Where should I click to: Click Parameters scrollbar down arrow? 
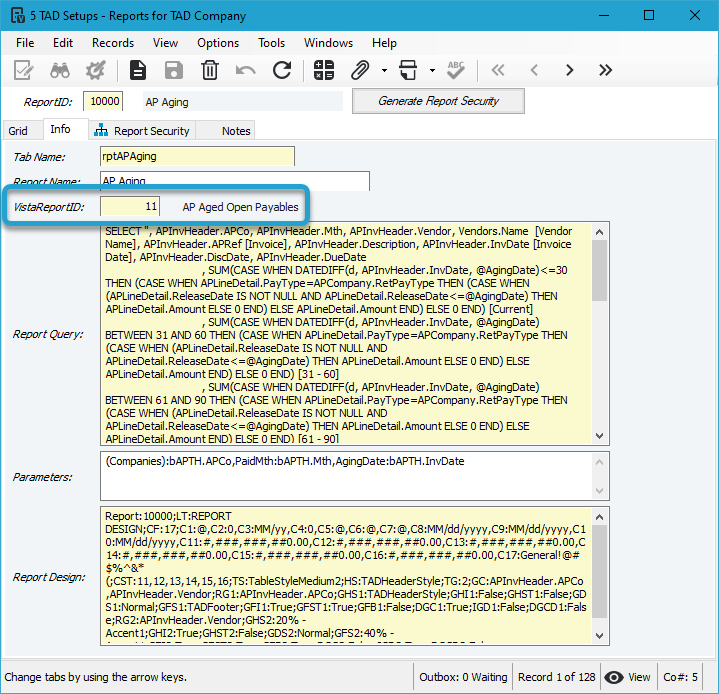click(x=600, y=491)
